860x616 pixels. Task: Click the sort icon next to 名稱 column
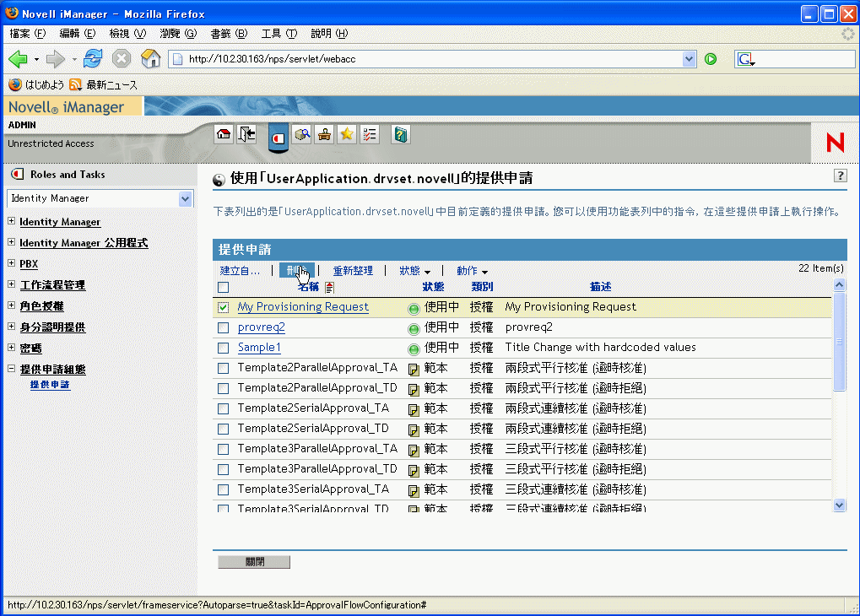[x=329, y=287]
